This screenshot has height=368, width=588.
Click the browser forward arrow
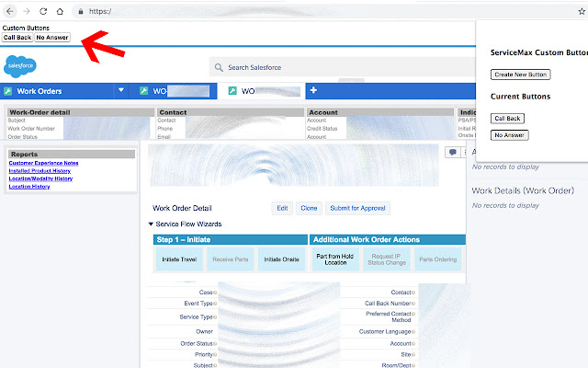(x=27, y=11)
